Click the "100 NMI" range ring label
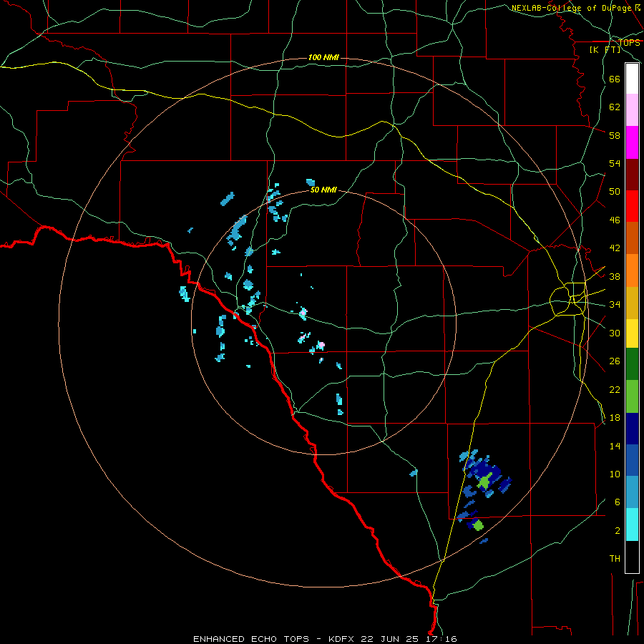 (x=323, y=57)
